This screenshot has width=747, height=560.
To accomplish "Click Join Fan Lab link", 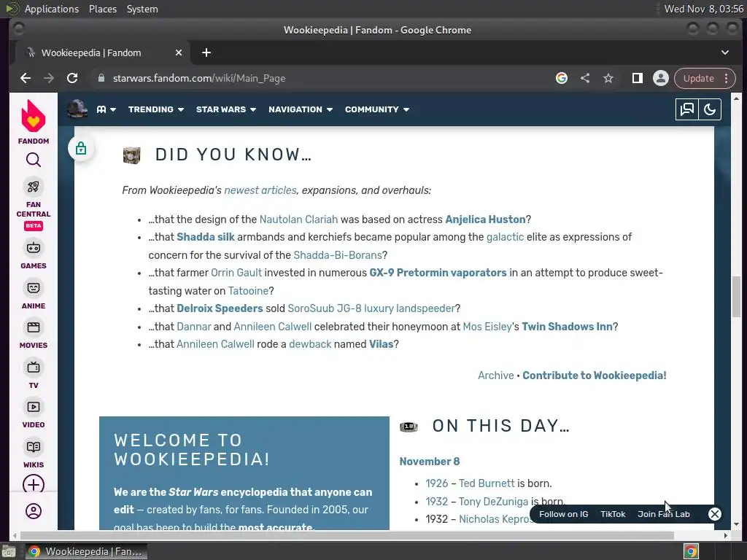I will click(664, 514).
